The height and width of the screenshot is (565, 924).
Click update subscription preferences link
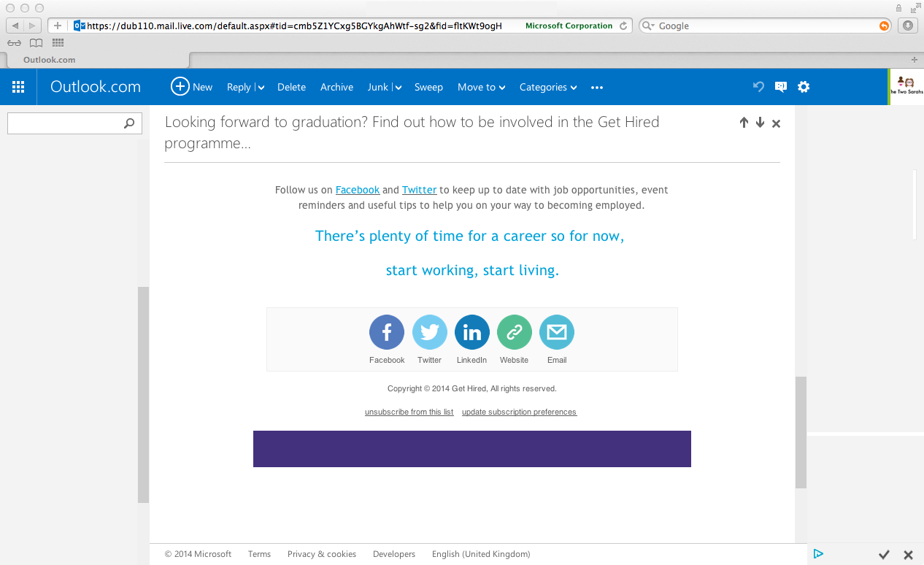tap(520, 412)
